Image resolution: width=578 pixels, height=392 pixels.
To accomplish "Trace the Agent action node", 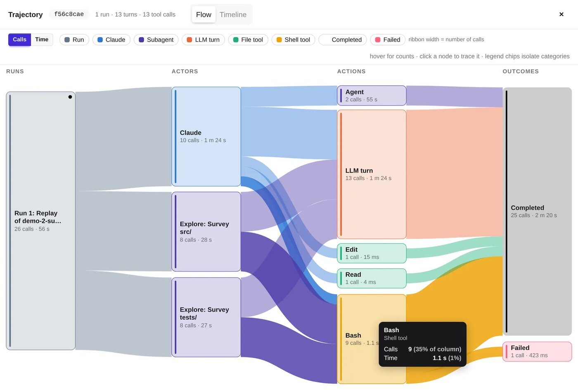I will tap(372, 96).
